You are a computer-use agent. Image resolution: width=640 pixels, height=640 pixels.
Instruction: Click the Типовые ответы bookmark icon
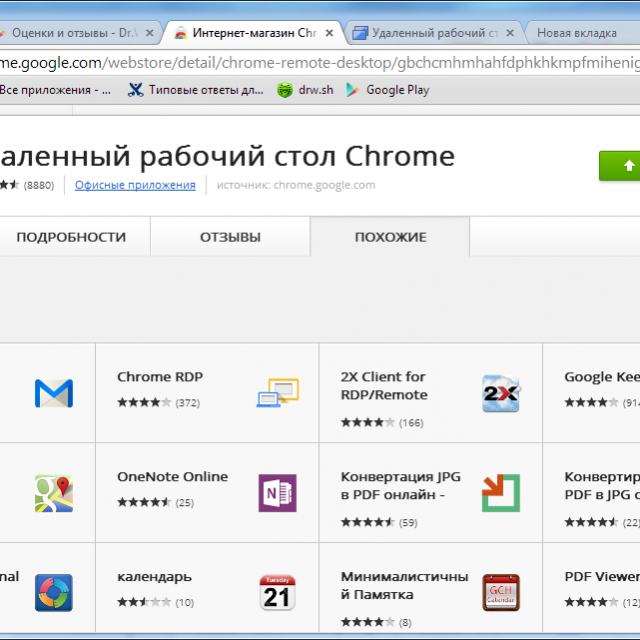pos(136,90)
